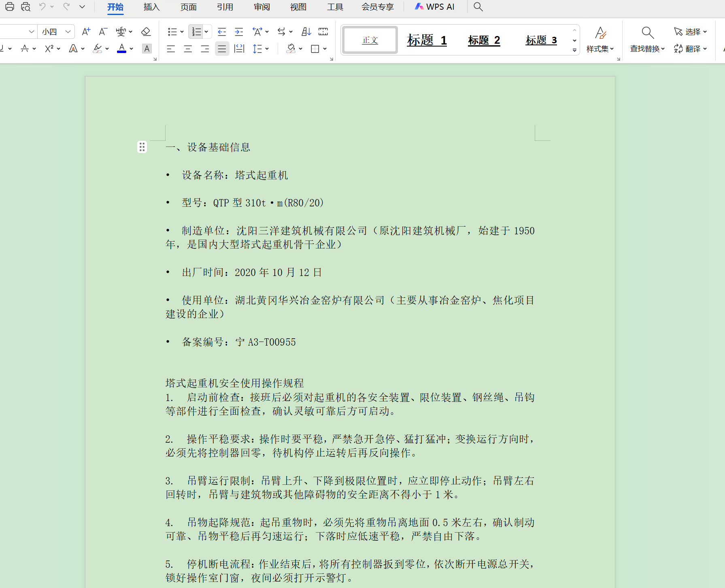Toggle justify alignment
This screenshot has height=588, width=725.
click(x=222, y=49)
